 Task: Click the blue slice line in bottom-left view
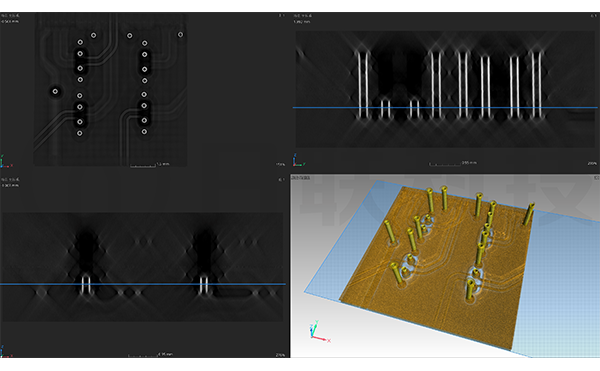(x=143, y=284)
